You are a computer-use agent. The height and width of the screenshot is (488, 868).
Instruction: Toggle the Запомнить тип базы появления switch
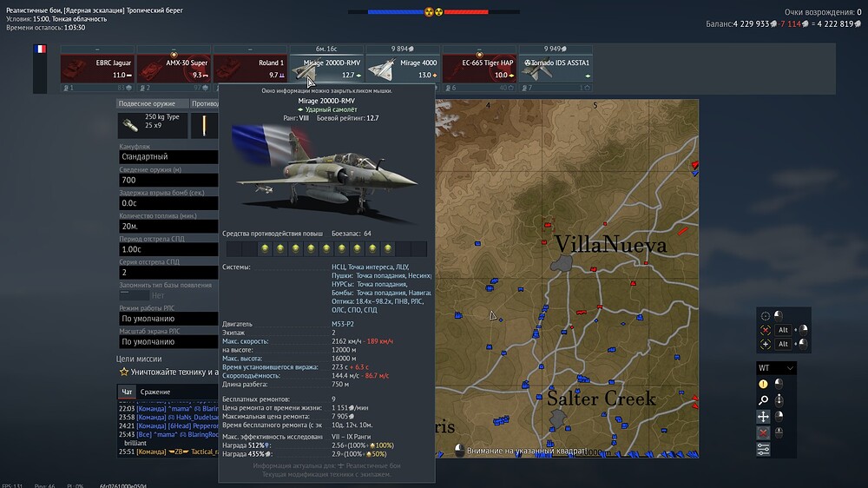(x=134, y=295)
